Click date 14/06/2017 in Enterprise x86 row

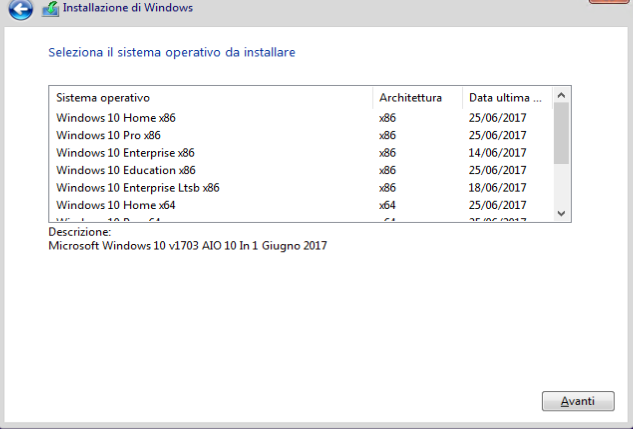pyautogui.click(x=497, y=153)
